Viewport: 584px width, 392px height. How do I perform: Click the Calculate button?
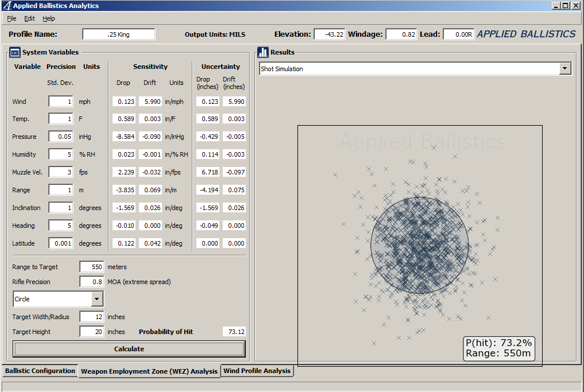[129, 349]
